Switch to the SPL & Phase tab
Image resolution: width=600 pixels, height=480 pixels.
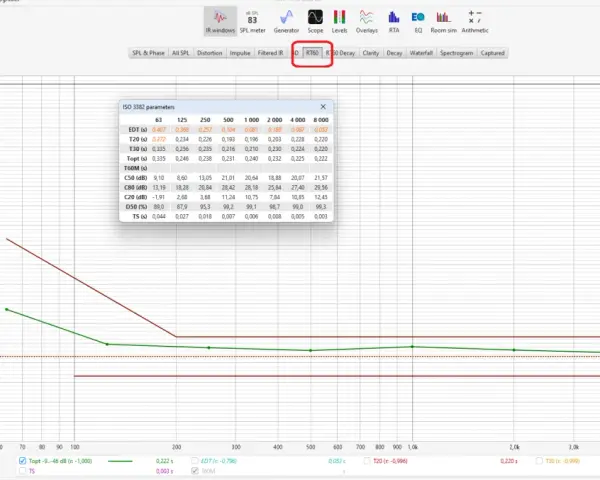click(148, 53)
